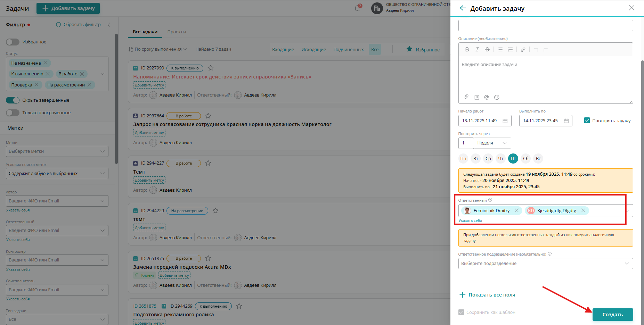Show Входящие tasks
Image resolution: width=644 pixels, height=325 pixels.
click(x=283, y=50)
